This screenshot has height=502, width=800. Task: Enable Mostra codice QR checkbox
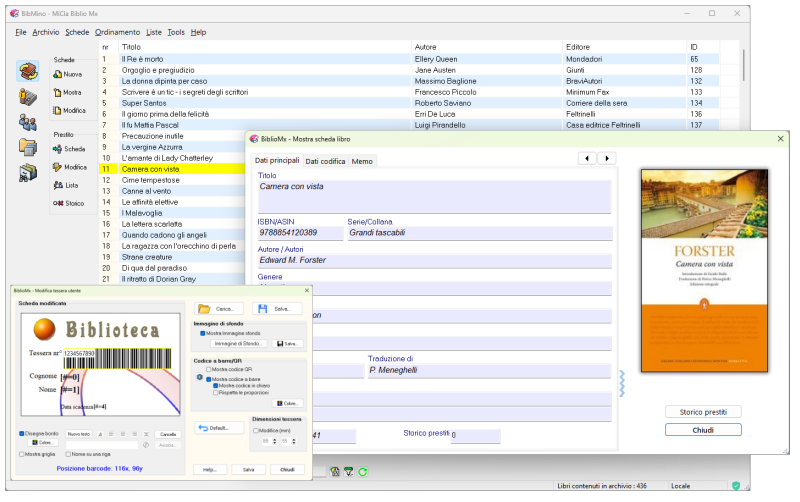click(x=208, y=369)
